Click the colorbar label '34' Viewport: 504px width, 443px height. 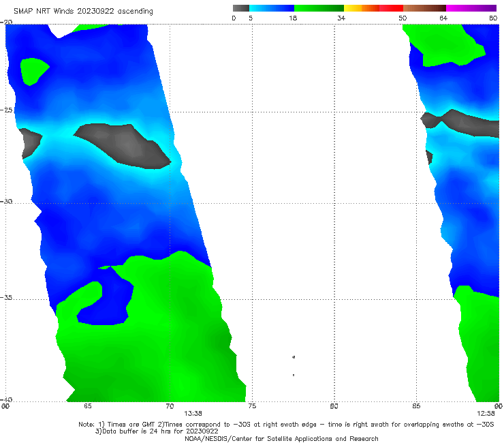point(341,18)
